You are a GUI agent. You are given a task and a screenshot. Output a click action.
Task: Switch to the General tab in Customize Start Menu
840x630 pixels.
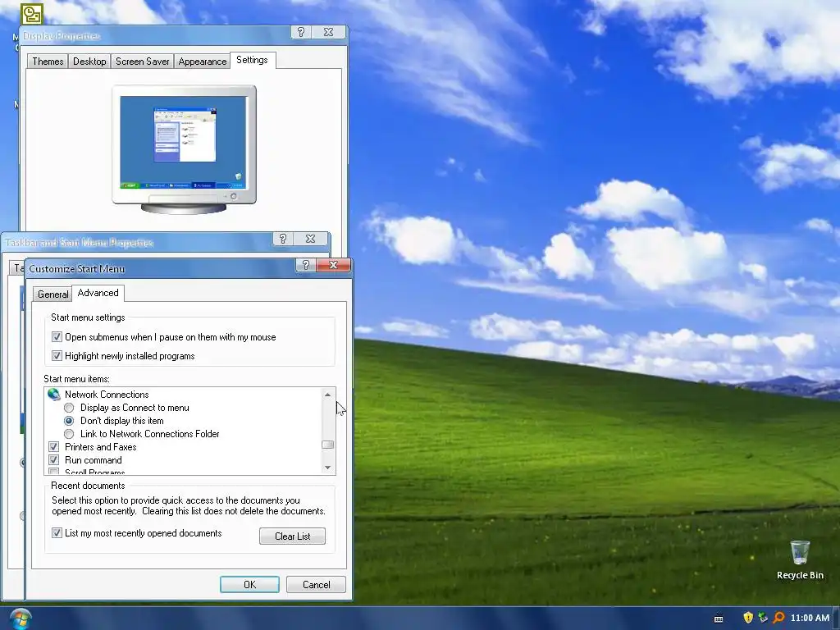tap(52, 294)
